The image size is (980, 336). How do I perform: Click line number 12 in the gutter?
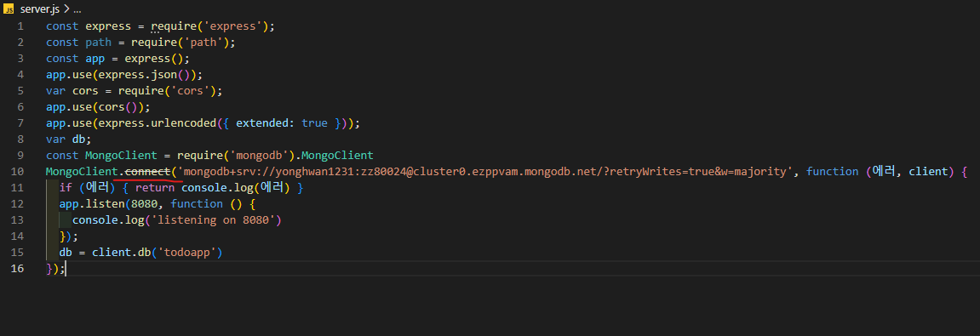(x=17, y=203)
